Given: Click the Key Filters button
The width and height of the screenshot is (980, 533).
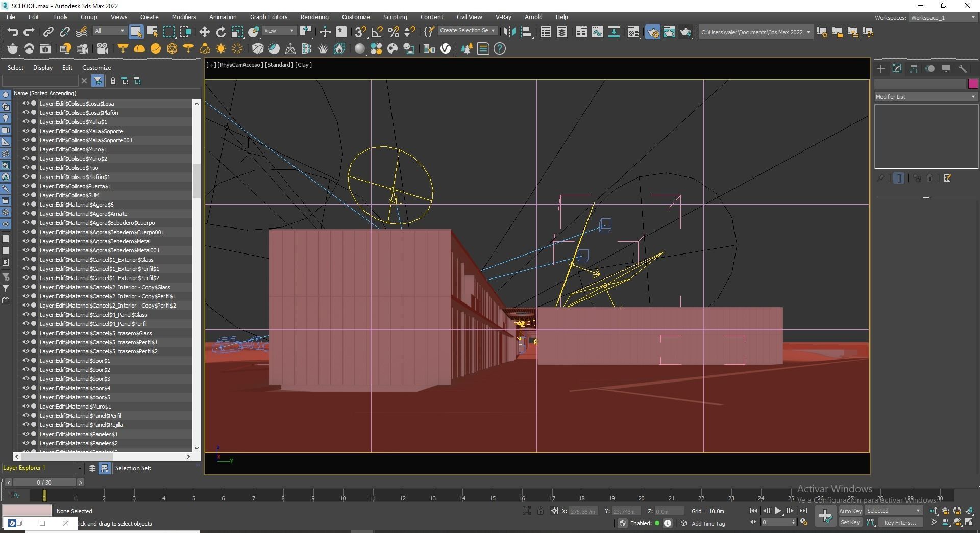Looking at the screenshot, I should (x=900, y=522).
